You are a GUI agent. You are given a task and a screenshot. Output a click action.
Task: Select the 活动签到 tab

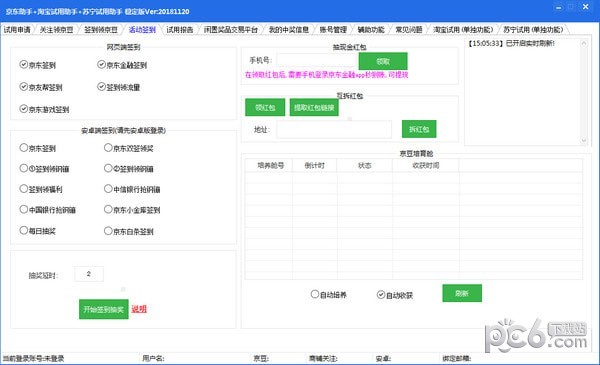tap(142, 29)
